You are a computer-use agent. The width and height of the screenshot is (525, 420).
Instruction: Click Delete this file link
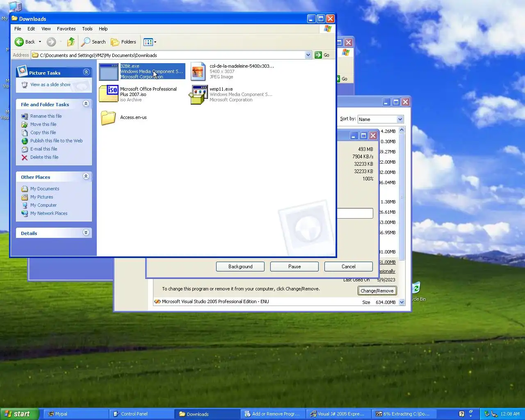pyautogui.click(x=44, y=157)
